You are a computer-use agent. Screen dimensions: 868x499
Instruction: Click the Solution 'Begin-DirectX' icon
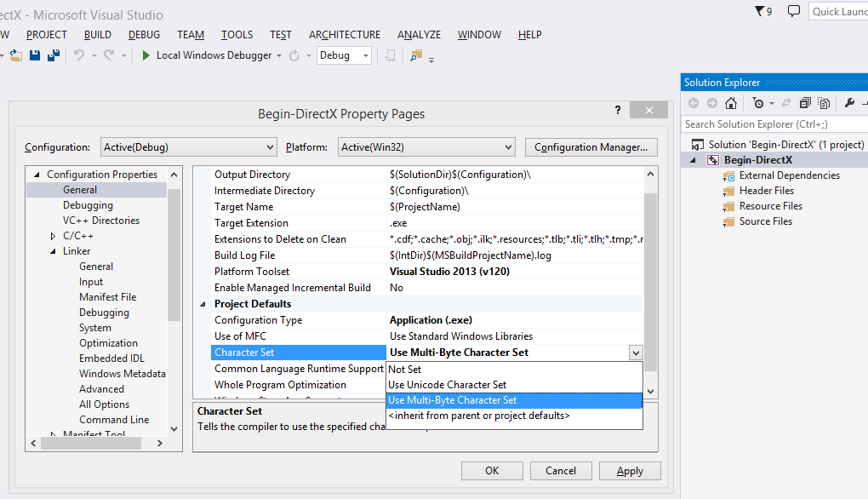pyautogui.click(x=698, y=145)
